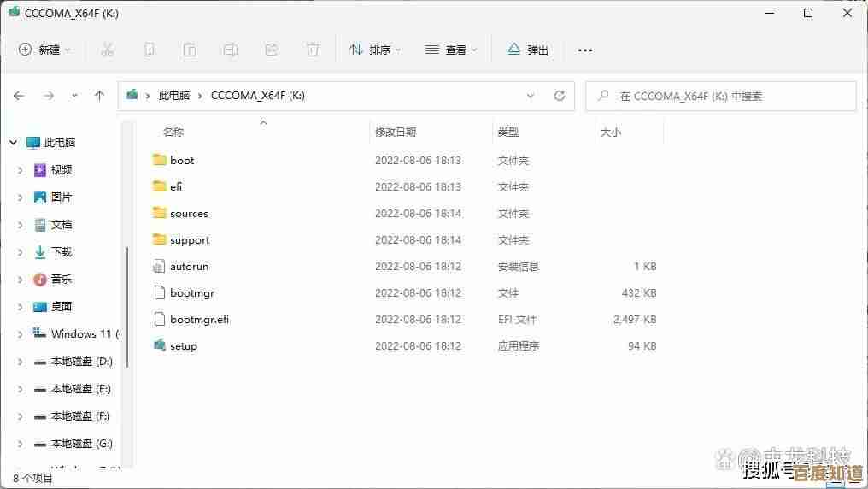Click the rename icon in toolbar

point(231,50)
